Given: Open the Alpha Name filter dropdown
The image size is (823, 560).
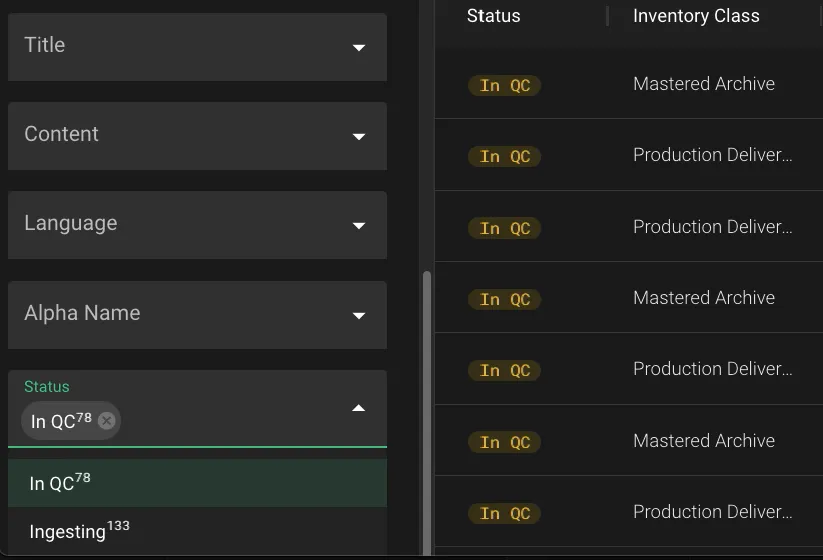Looking at the screenshot, I should tap(358, 315).
